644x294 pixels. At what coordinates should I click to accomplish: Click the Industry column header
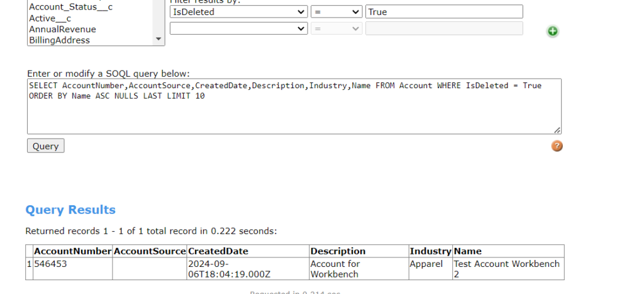(431, 251)
